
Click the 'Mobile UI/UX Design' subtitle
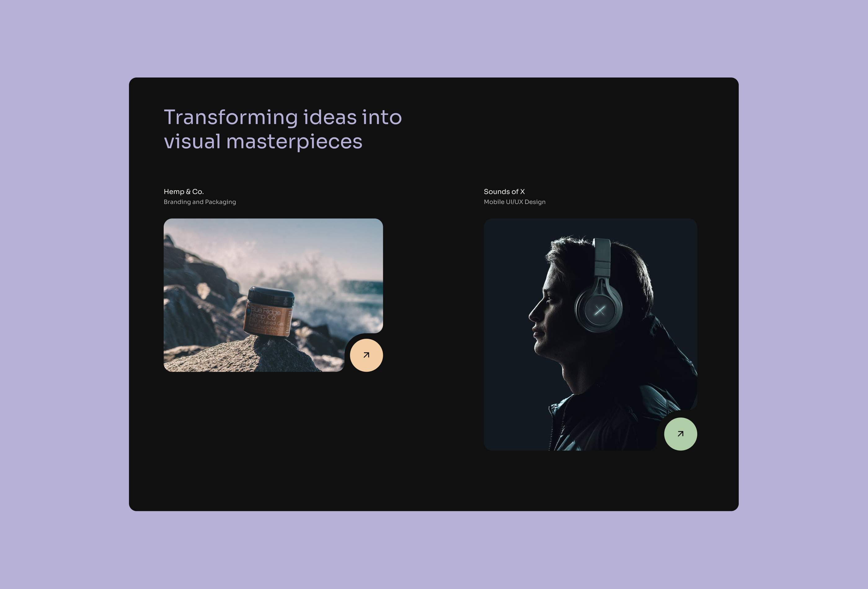tap(514, 202)
